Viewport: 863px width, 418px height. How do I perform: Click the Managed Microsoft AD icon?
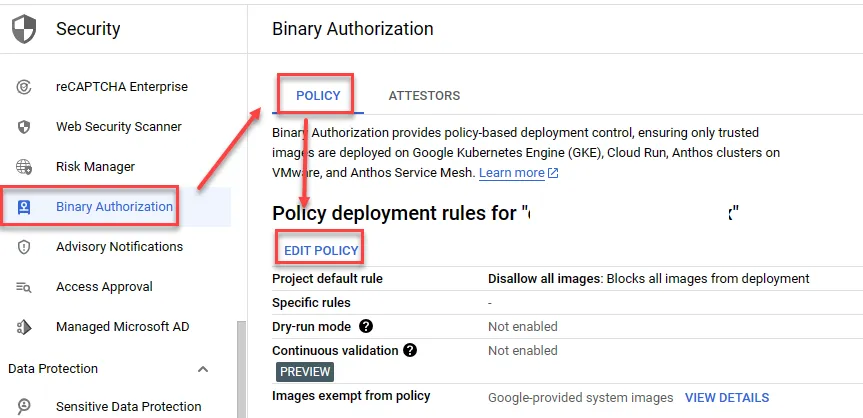click(24, 327)
